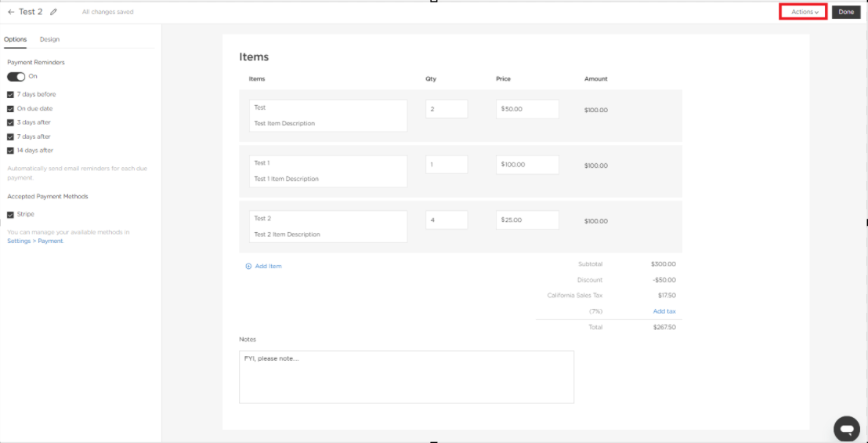Uncheck the 7 days before reminder
Image resolution: width=868 pixels, height=443 pixels.
10,95
